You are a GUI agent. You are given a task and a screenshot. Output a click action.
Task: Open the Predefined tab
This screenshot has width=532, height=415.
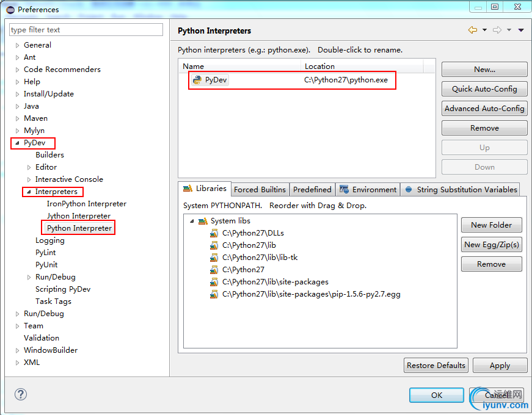312,190
